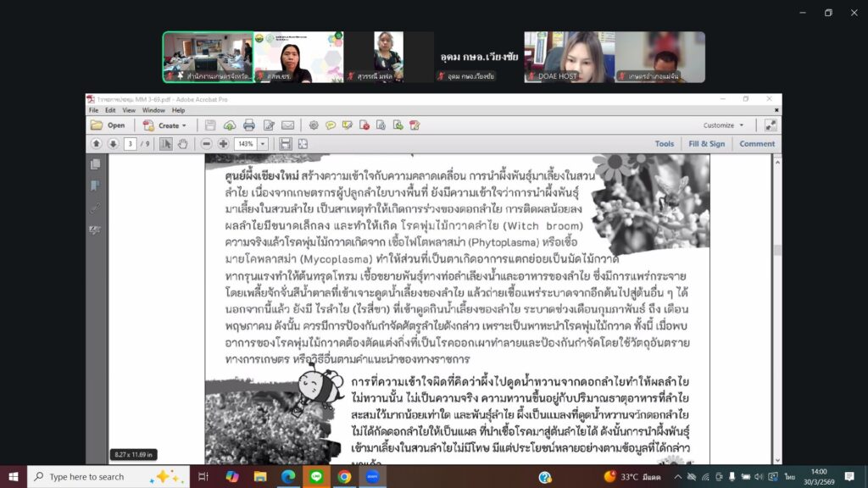The image size is (868, 488).
Task: Go to the previous page with up arrow
Action: pos(97,144)
